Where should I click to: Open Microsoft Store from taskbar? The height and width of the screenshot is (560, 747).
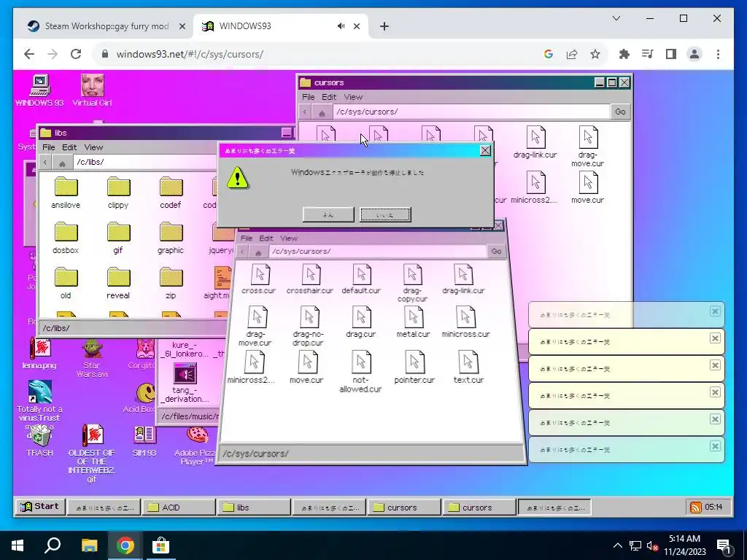(161, 545)
